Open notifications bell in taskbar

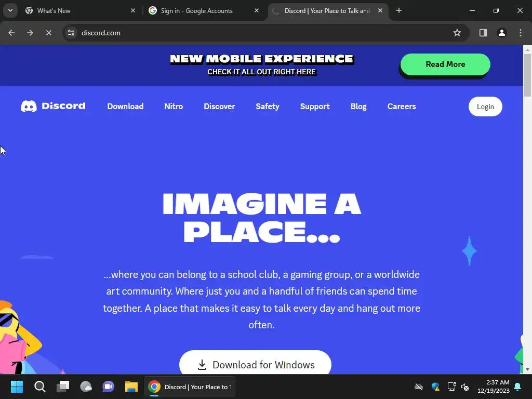click(x=518, y=387)
